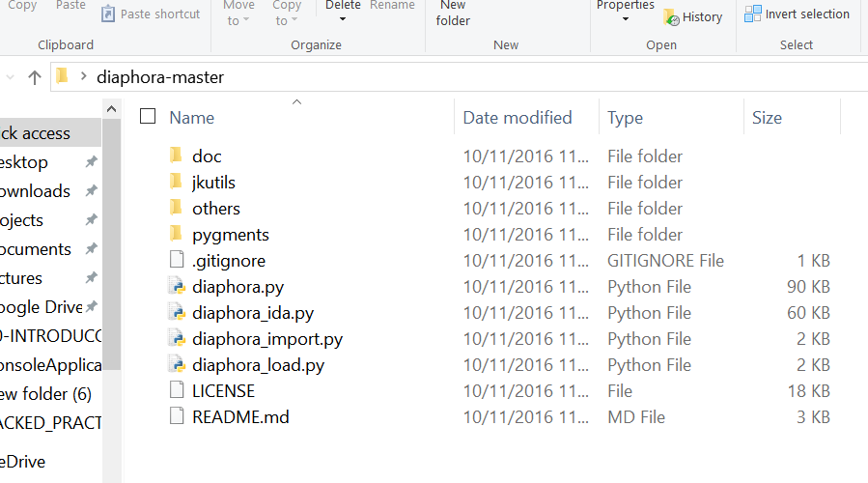Click the .gitignore file icon
Image resolution: width=868 pixels, height=483 pixels.
pos(176,260)
